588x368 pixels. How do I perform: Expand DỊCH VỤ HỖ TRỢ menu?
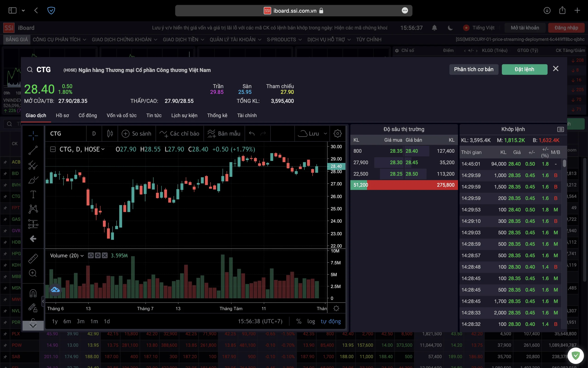pos(329,39)
